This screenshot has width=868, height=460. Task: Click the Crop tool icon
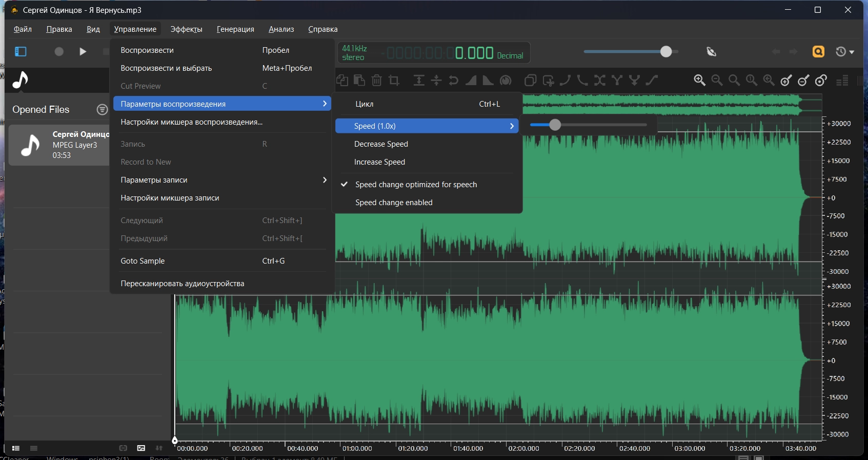pyautogui.click(x=394, y=80)
